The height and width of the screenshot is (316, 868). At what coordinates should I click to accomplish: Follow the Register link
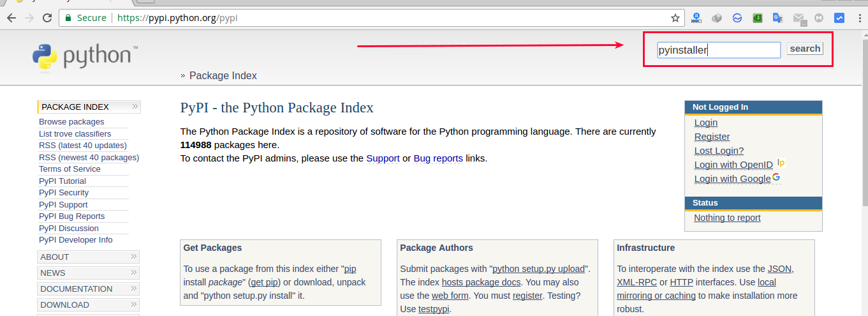pos(712,137)
